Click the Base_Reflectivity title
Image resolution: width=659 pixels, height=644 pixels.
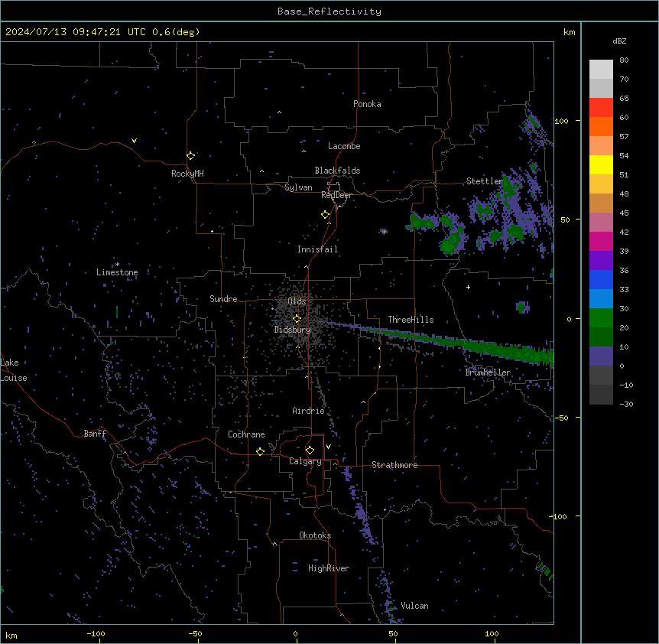click(329, 11)
